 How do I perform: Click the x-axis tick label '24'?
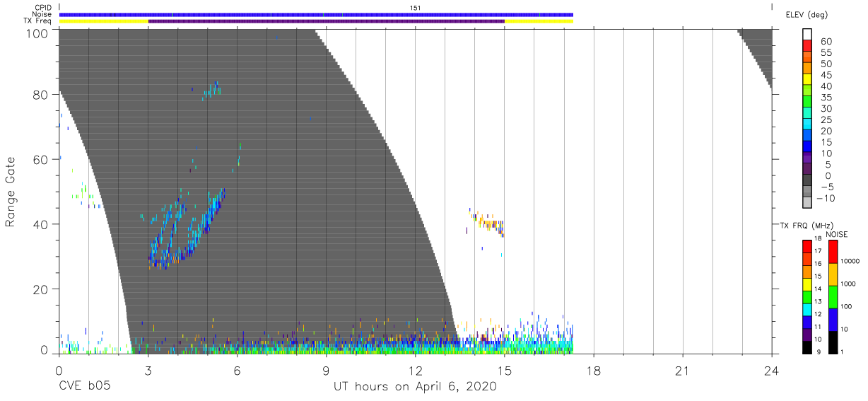[x=772, y=371]
